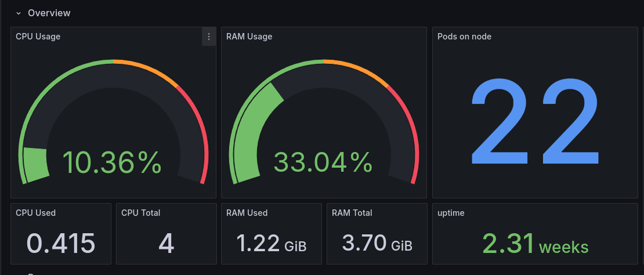Open the CPU Usage panel three-dot menu
The width and height of the screenshot is (644, 275).
(x=209, y=37)
